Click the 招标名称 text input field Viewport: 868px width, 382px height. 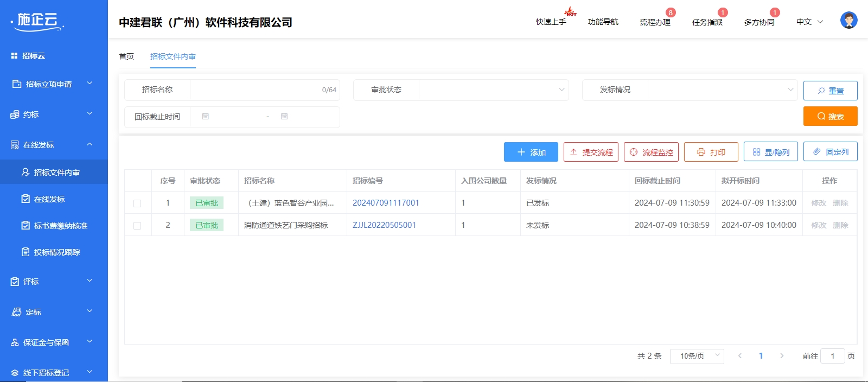[x=255, y=90]
